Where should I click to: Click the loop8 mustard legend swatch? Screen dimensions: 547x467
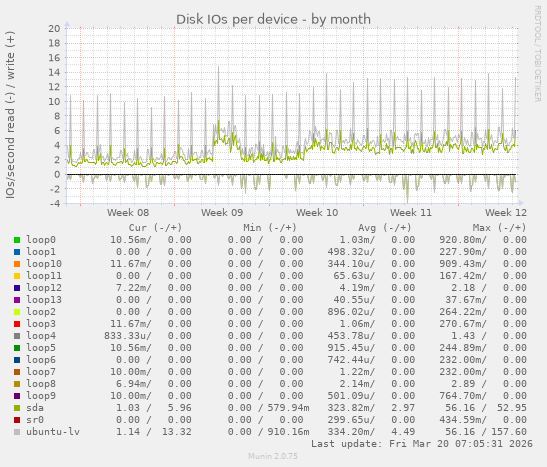[x=17, y=384]
